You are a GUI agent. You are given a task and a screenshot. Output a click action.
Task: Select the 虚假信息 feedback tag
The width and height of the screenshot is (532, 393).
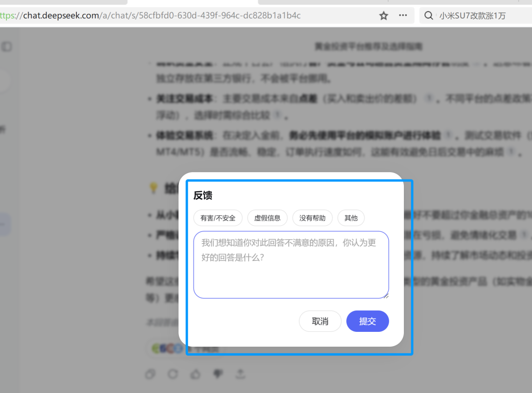pyautogui.click(x=267, y=218)
